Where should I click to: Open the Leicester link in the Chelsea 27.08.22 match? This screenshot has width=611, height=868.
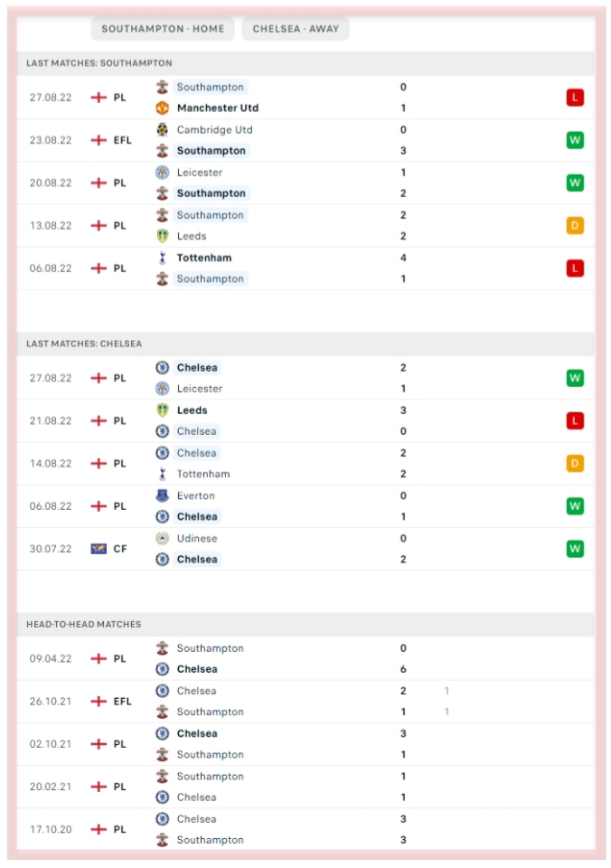(x=199, y=389)
